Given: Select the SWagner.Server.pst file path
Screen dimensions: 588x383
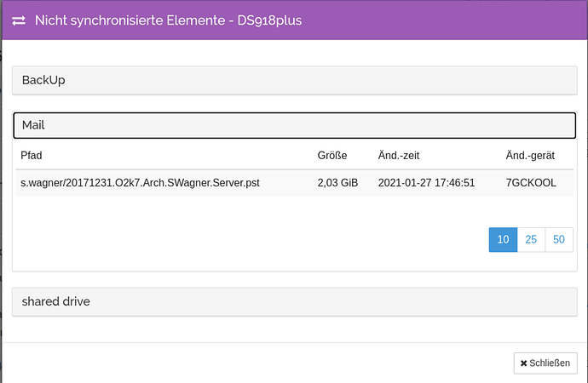Looking at the screenshot, I should (140, 183).
